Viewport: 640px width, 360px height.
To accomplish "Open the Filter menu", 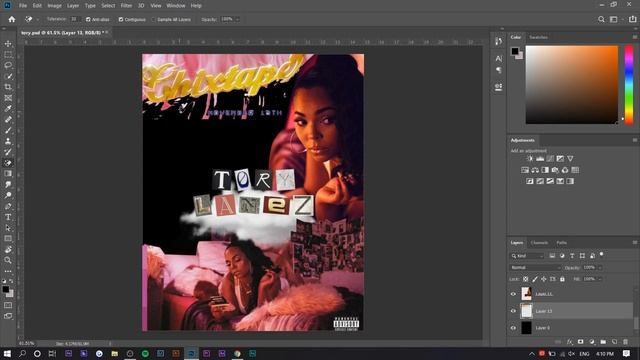I will pos(126,6).
